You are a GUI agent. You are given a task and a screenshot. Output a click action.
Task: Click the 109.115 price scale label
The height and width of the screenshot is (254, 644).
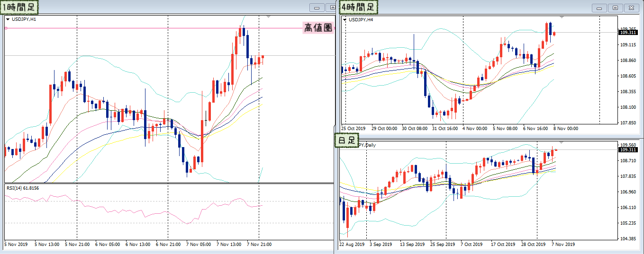[x=628, y=45]
